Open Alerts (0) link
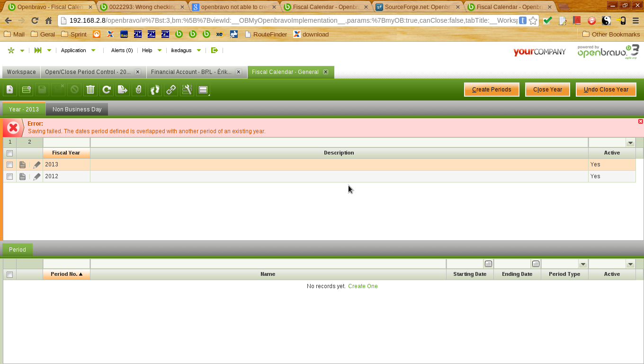Viewport: 644px width, 364px height. tap(122, 50)
